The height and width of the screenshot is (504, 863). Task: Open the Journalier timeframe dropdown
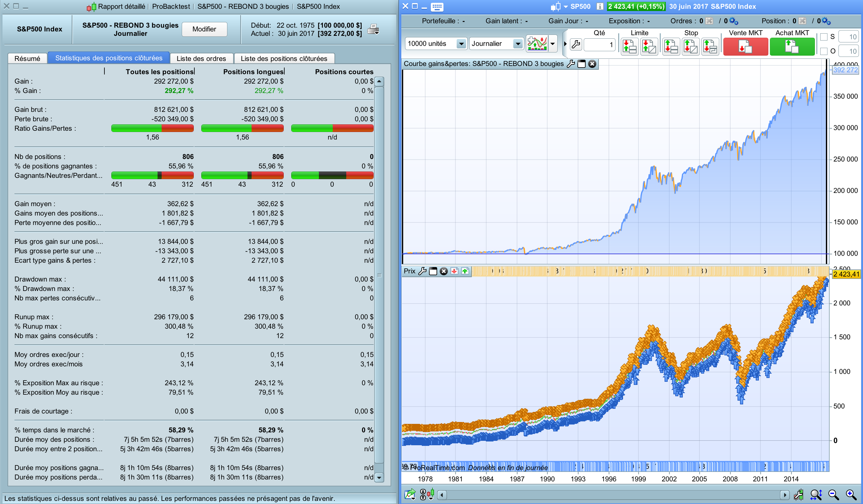[518, 44]
